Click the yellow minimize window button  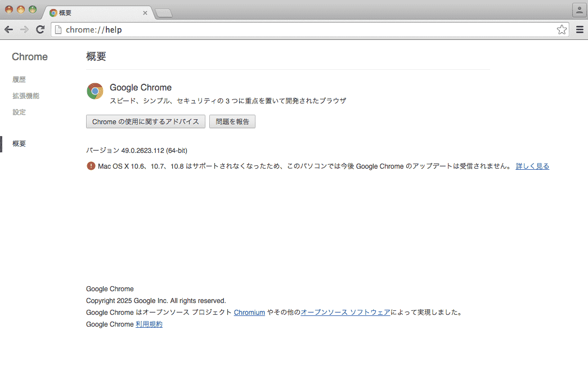pyautogui.click(x=21, y=10)
